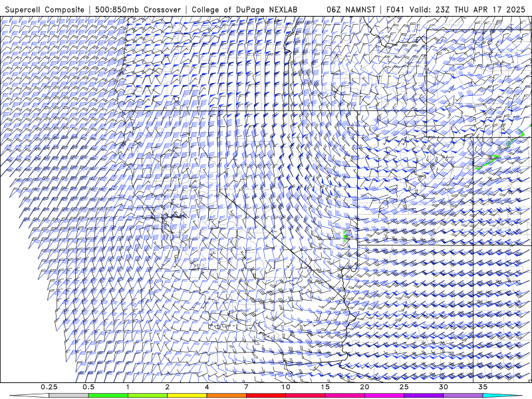Screen dimensions: 532x399
Task: Select the yellow 2–4 color bar segment
Action: [187, 396]
